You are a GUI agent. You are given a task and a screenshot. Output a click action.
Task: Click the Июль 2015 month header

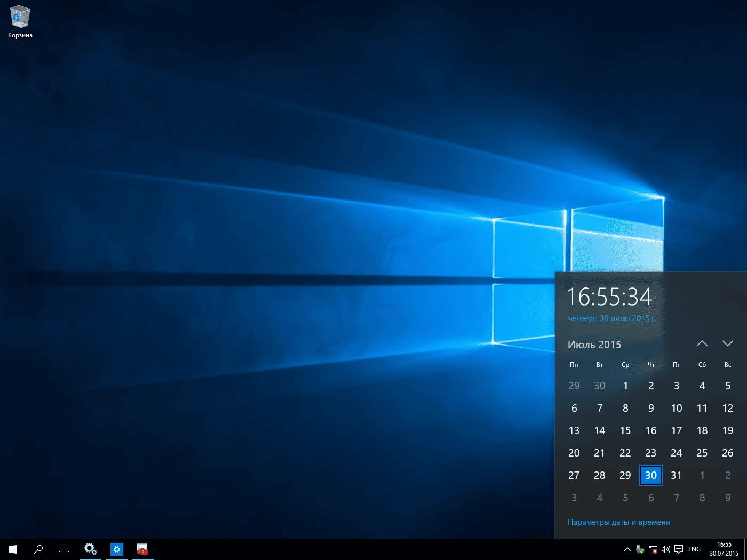(x=594, y=345)
